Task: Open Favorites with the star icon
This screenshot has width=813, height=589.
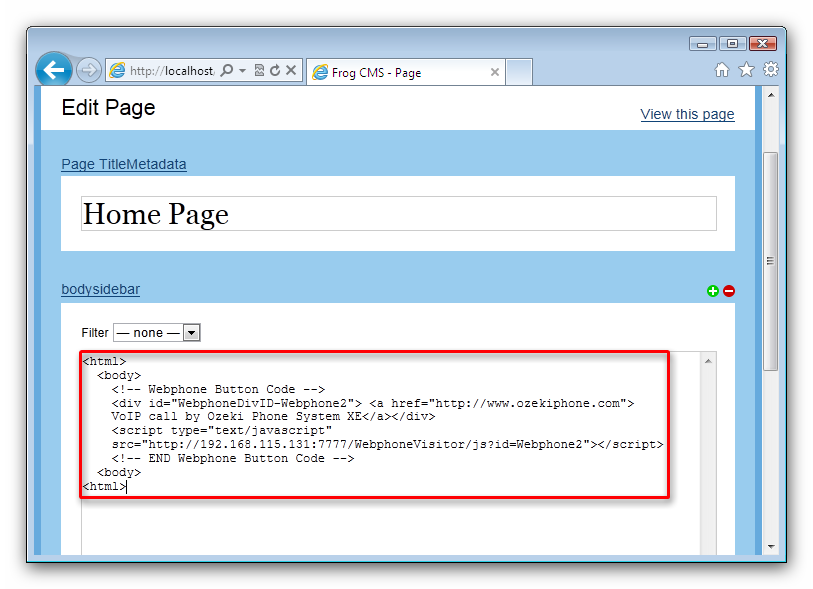Action: pos(746,70)
